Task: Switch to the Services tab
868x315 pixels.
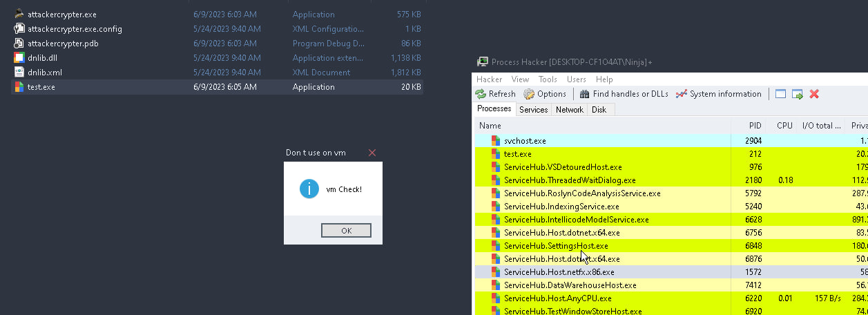Action: pyautogui.click(x=534, y=110)
